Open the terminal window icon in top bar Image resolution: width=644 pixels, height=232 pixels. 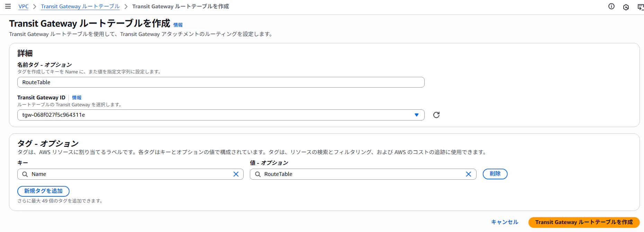pyautogui.click(x=641, y=7)
